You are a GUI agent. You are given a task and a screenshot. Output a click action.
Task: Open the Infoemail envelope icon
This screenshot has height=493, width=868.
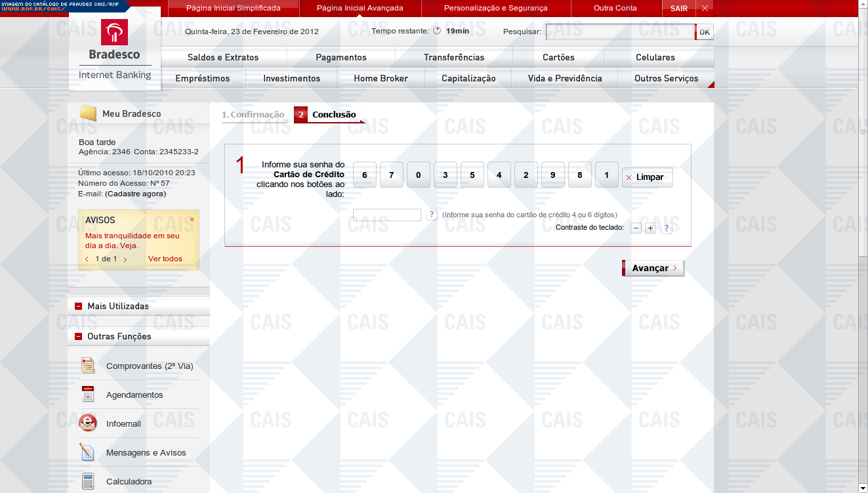click(x=88, y=423)
